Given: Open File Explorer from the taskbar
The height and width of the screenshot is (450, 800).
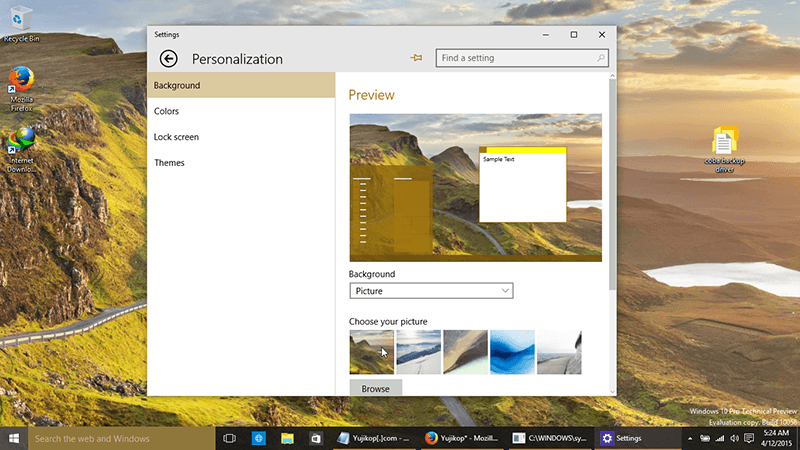Looking at the screenshot, I should 287,438.
